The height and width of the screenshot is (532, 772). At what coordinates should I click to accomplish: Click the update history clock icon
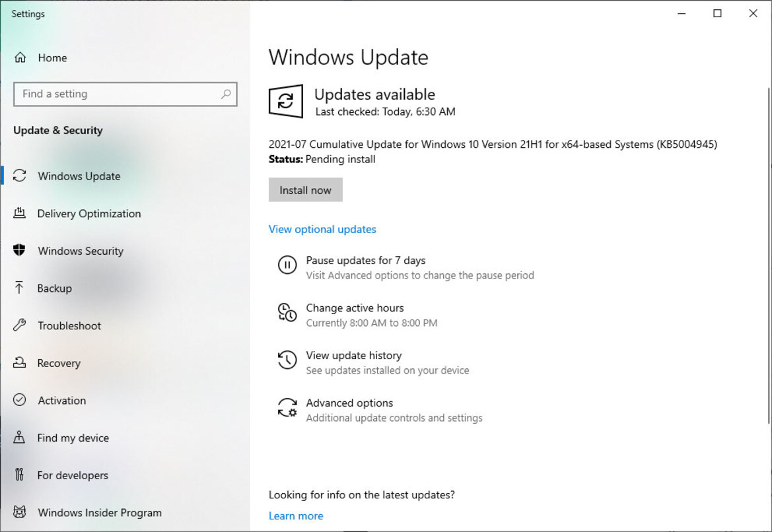(287, 360)
